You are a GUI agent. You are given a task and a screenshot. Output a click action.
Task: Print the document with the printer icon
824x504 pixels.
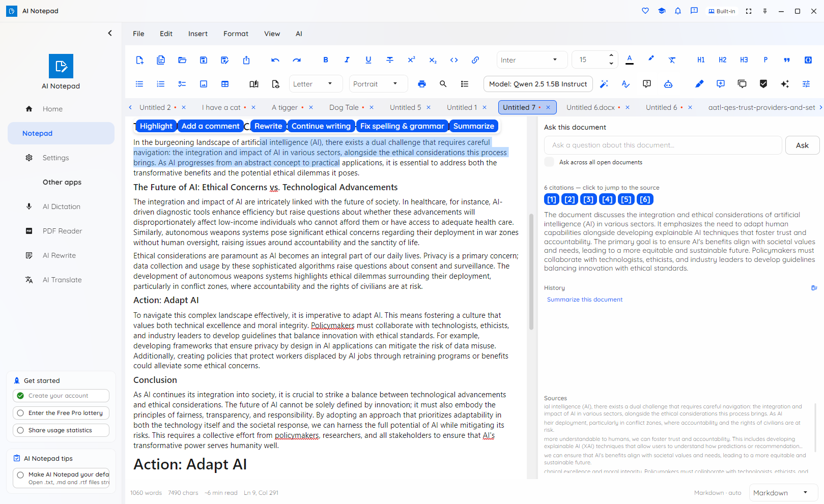click(x=422, y=84)
